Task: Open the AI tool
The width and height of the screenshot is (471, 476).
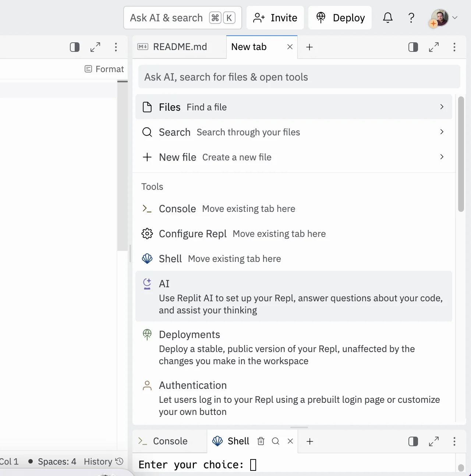Action: click(x=294, y=296)
